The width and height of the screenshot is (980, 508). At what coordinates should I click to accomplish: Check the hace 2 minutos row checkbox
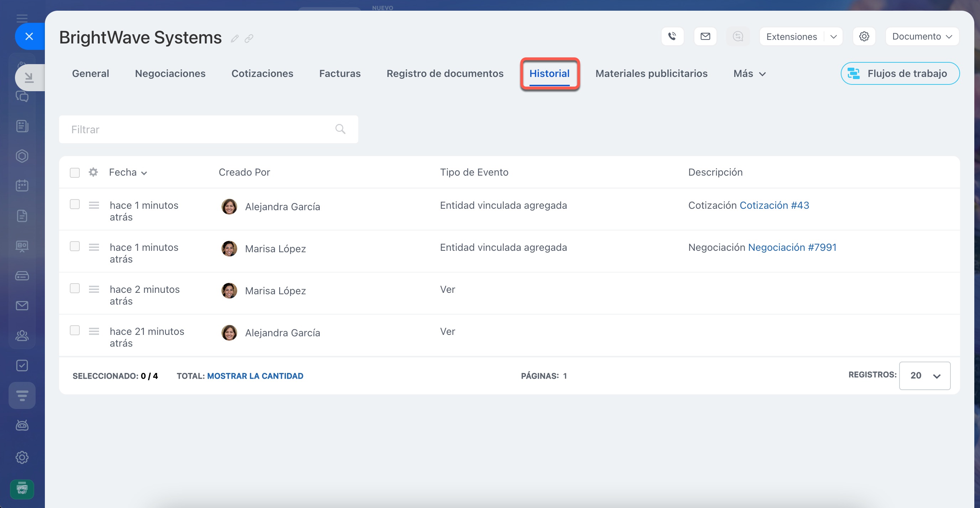[74, 289]
